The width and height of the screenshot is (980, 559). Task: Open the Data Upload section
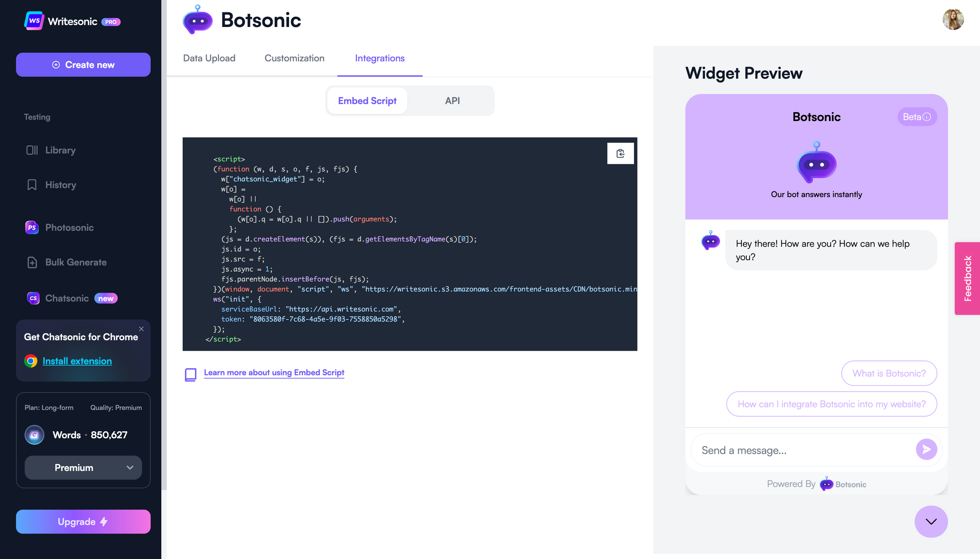209,57
